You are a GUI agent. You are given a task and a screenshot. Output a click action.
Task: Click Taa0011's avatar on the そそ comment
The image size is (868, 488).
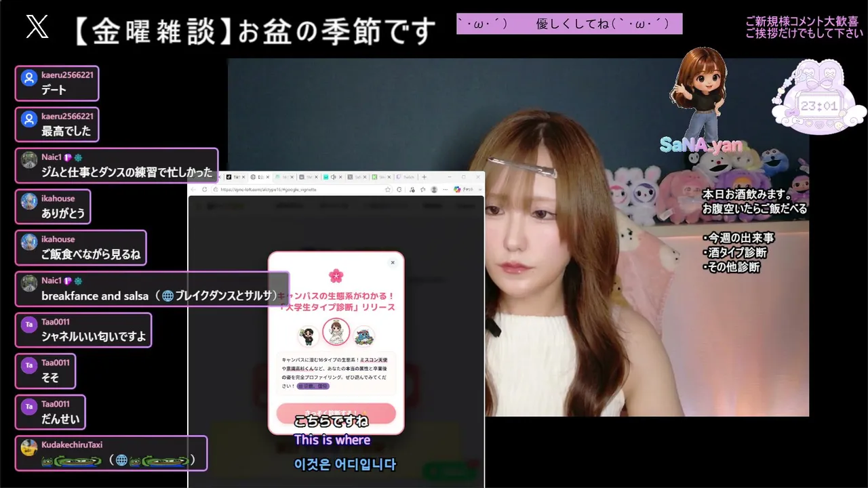pos(29,365)
